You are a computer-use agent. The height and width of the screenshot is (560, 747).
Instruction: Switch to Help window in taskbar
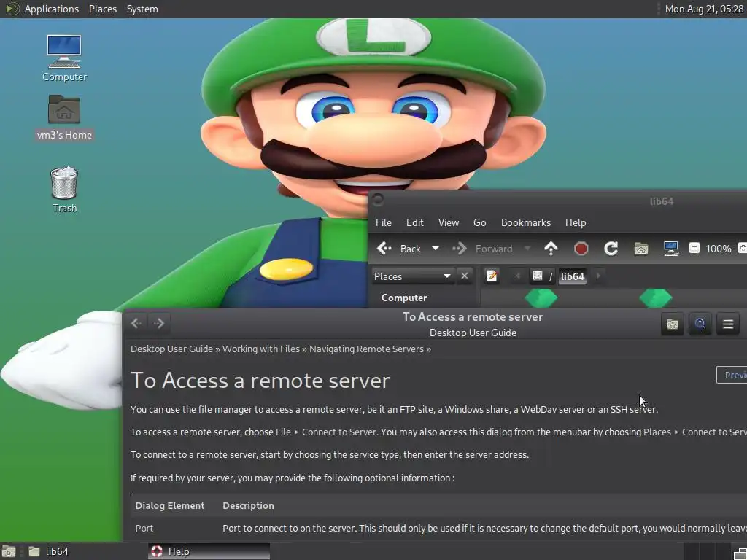tap(209, 551)
